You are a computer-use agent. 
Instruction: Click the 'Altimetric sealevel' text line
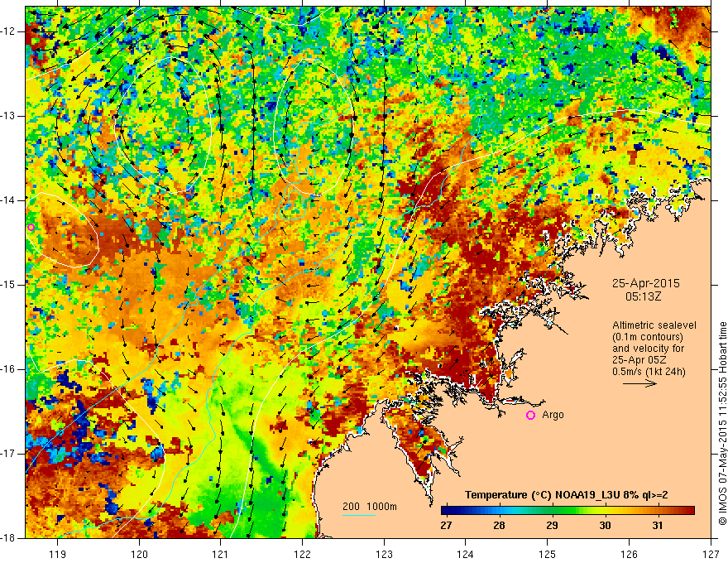pyautogui.click(x=654, y=325)
